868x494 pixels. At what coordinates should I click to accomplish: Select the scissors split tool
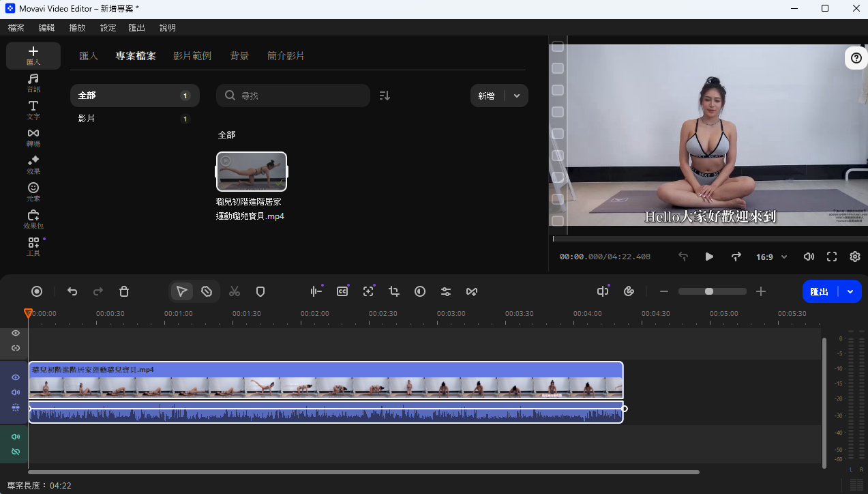[235, 291]
